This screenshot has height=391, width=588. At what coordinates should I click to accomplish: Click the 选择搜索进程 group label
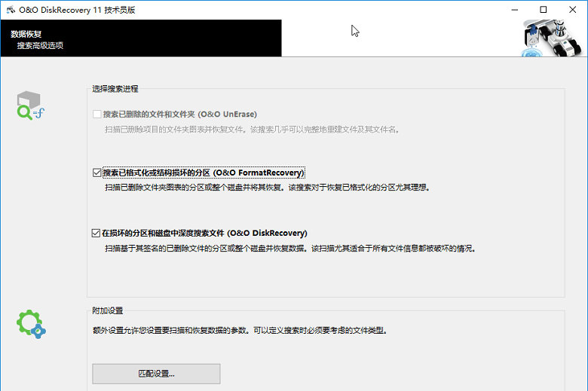click(115, 89)
